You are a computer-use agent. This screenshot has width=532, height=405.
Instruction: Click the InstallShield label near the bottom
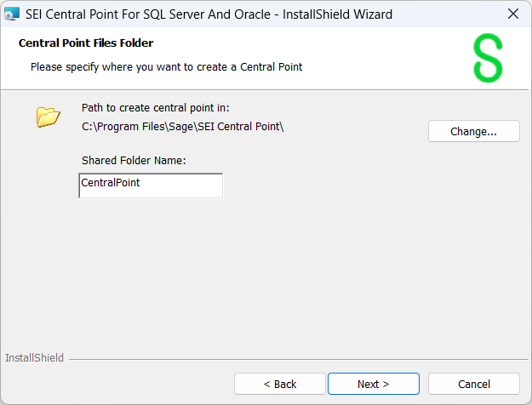pyautogui.click(x=34, y=358)
